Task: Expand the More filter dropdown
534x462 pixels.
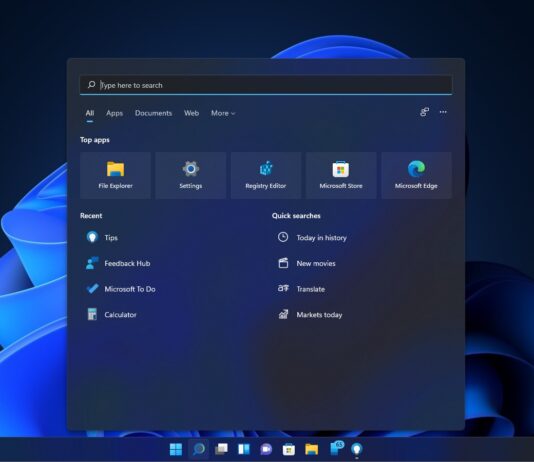Action: pyautogui.click(x=223, y=113)
